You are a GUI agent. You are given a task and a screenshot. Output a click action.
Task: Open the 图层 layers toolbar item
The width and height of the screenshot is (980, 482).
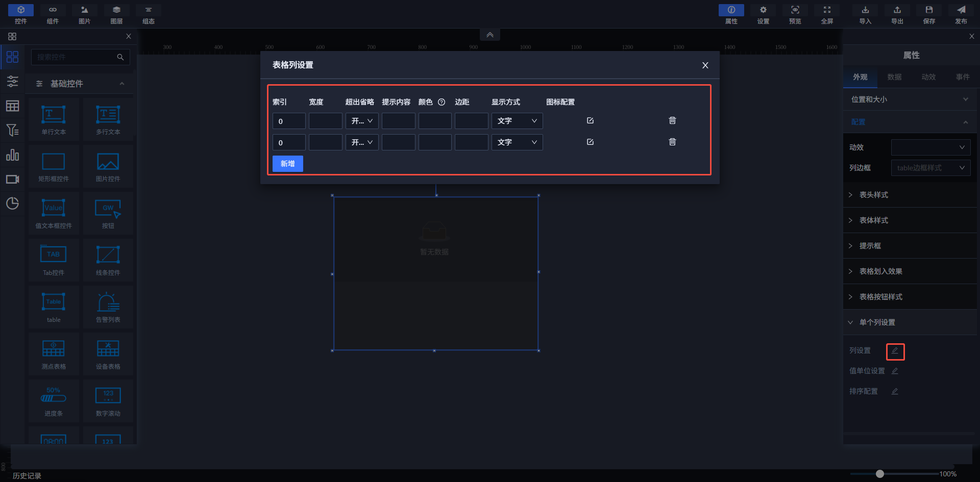pos(116,14)
